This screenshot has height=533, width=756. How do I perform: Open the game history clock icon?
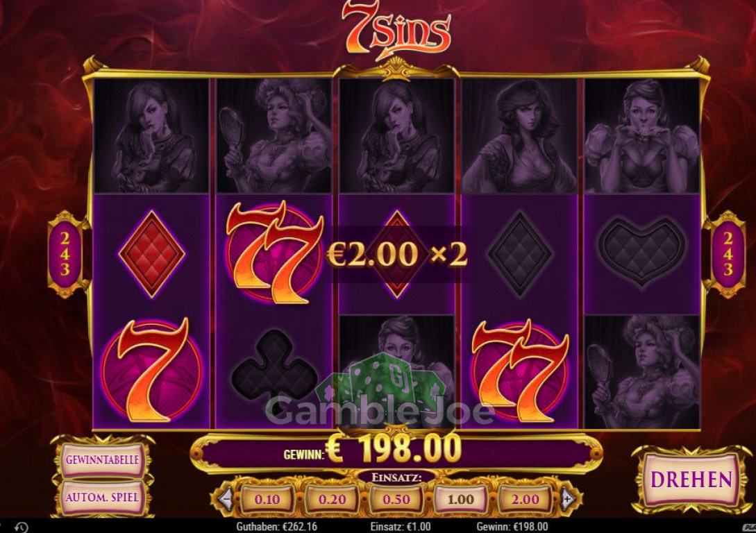22,527
